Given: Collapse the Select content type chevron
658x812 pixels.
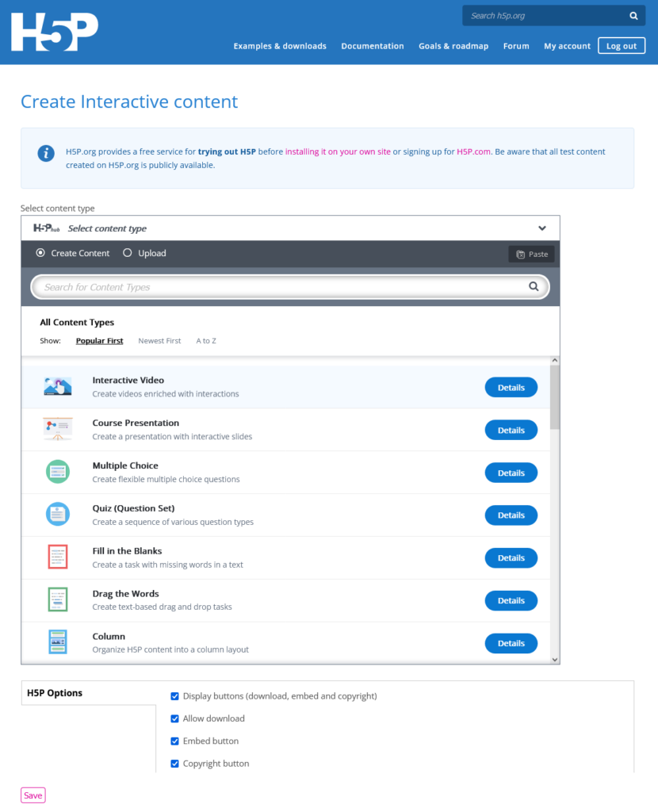Looking at the screenshot, I should point(542,228).
